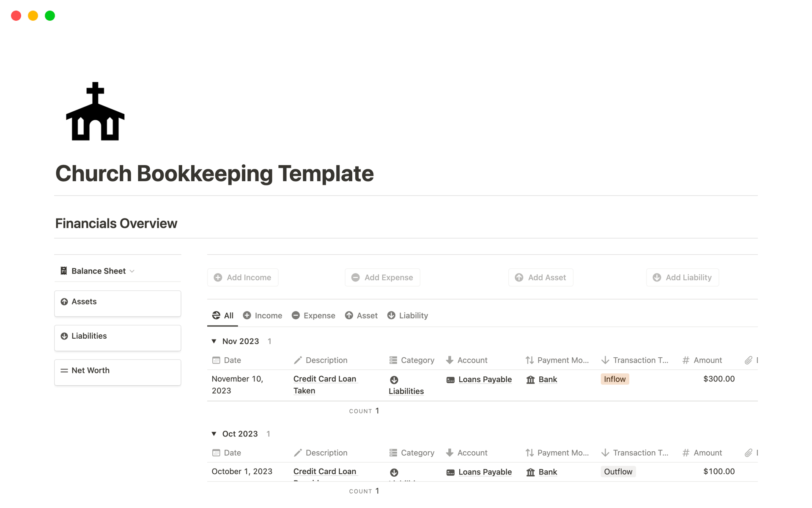Click the Add Expense icon
This screenshot has width=812, height=508.
355,277
